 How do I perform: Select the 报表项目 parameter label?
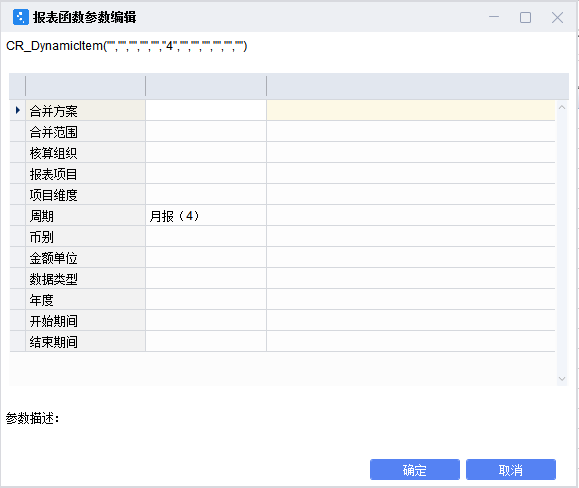click(x=54, y=174)
